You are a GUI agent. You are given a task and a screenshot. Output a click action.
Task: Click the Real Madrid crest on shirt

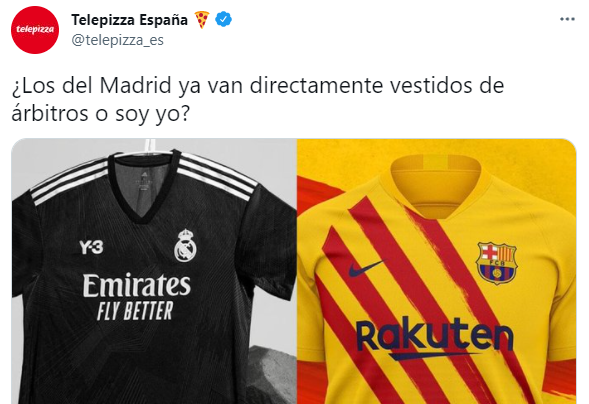click(x=185, y=246)
